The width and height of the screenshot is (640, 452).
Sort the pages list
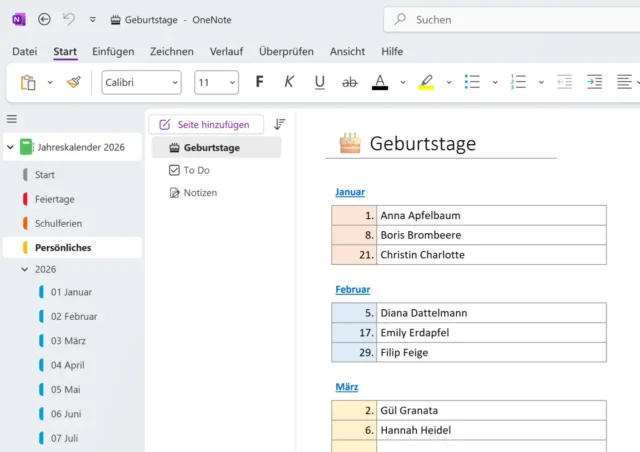pyautogui.click(x=280, y=124)
